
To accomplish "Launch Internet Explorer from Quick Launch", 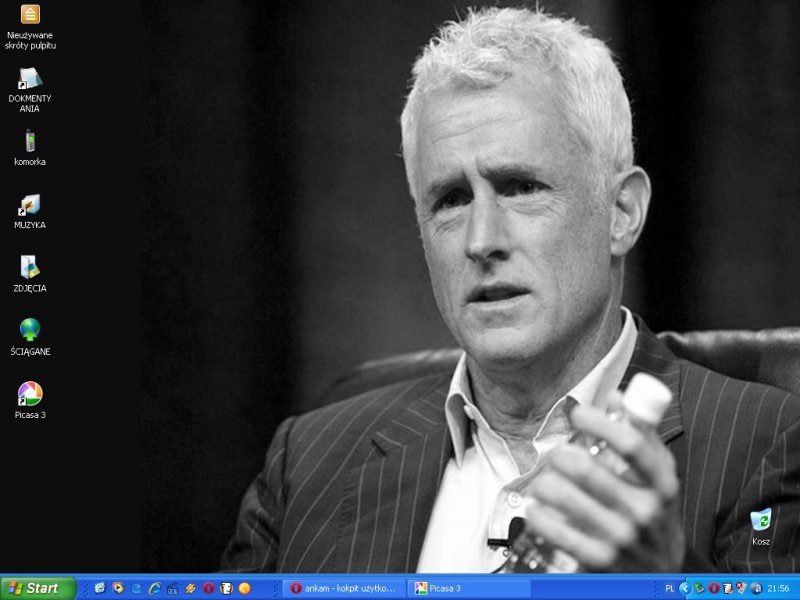I will (154, 588).
